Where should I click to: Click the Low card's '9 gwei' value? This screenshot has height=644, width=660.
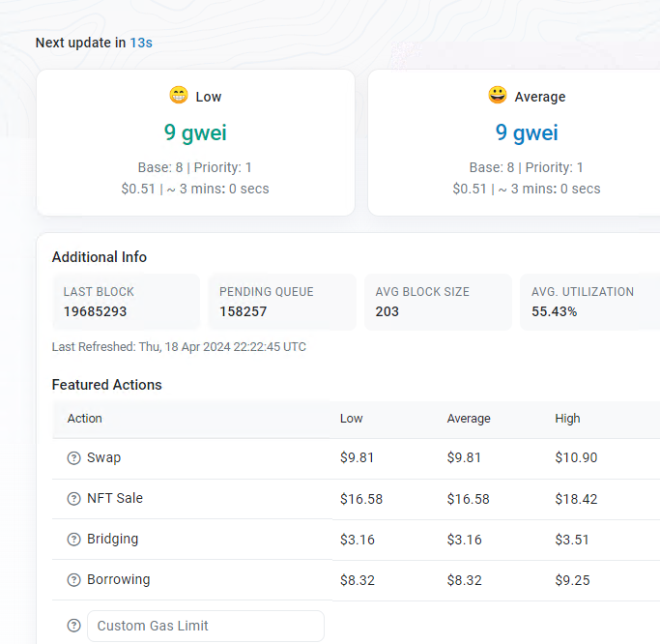195,132
